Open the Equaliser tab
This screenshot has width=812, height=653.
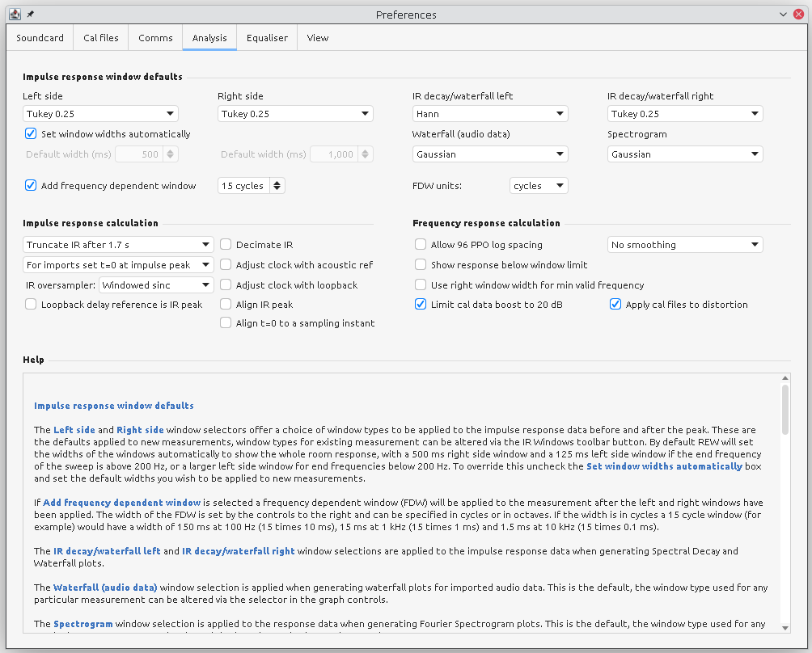pos(267,38)
